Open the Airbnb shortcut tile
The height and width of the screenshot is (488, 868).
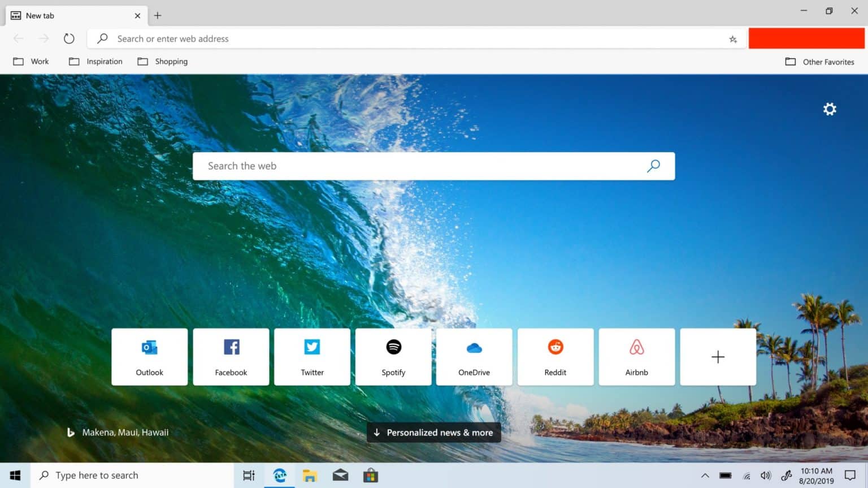[636, 356]
